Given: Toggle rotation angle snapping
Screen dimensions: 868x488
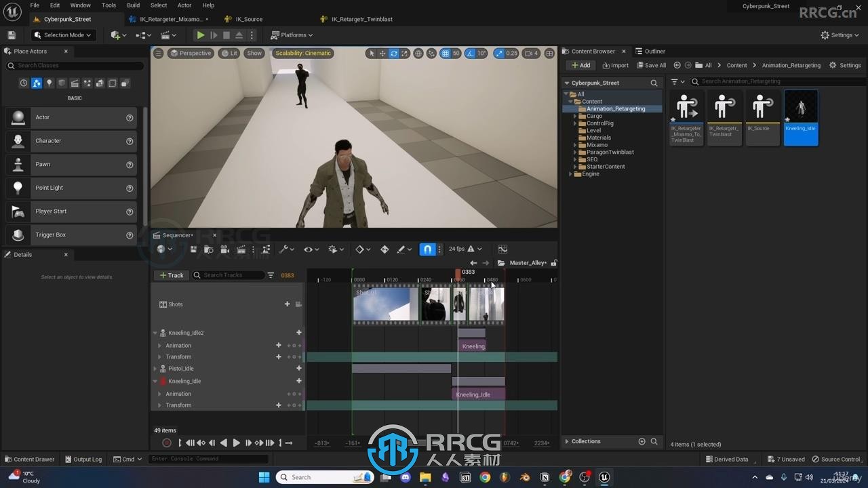Looking at the screenshot, I should point(471,54).
